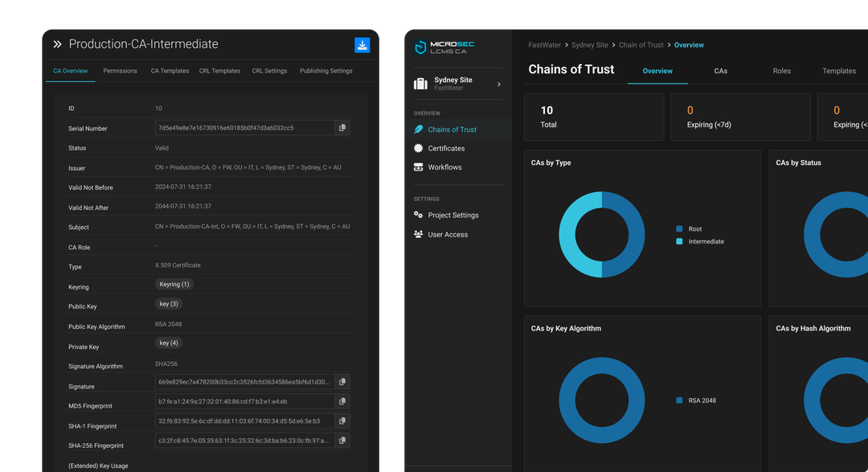Click the CAs by Type donut chart
868x472 pixels.
pyautogui.click(x=602, y=234)
